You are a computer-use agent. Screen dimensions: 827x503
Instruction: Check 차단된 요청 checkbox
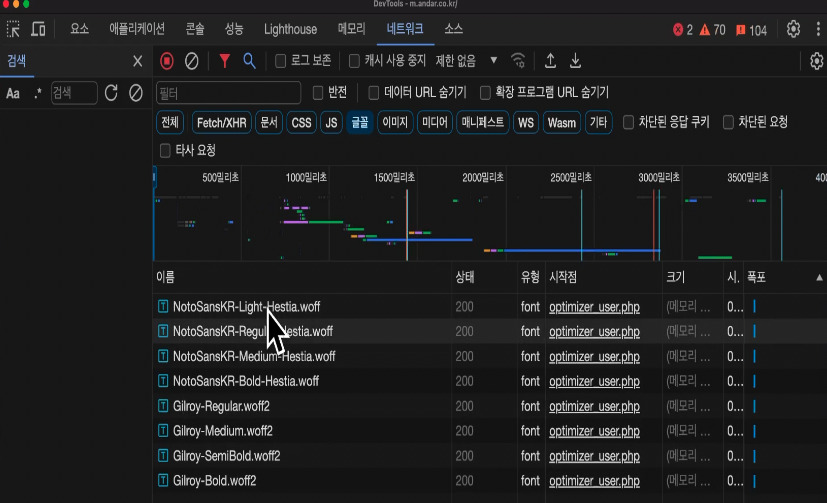[x=728, y=122]
